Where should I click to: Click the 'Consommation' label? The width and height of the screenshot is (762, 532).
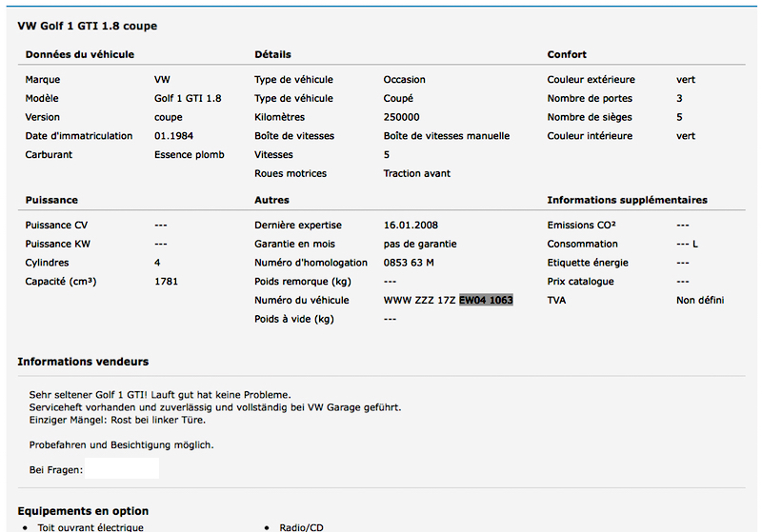[x=582, y=245]
